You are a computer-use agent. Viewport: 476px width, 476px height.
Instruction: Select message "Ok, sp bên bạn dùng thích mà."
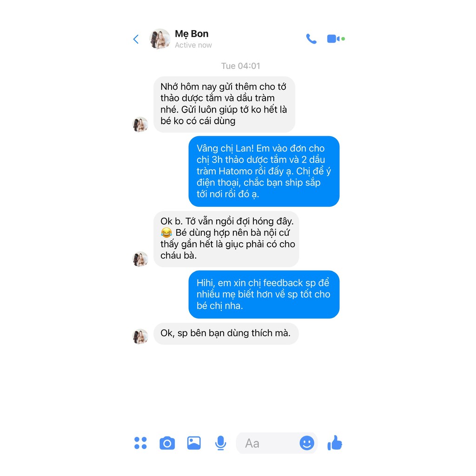tap(226, 334)
